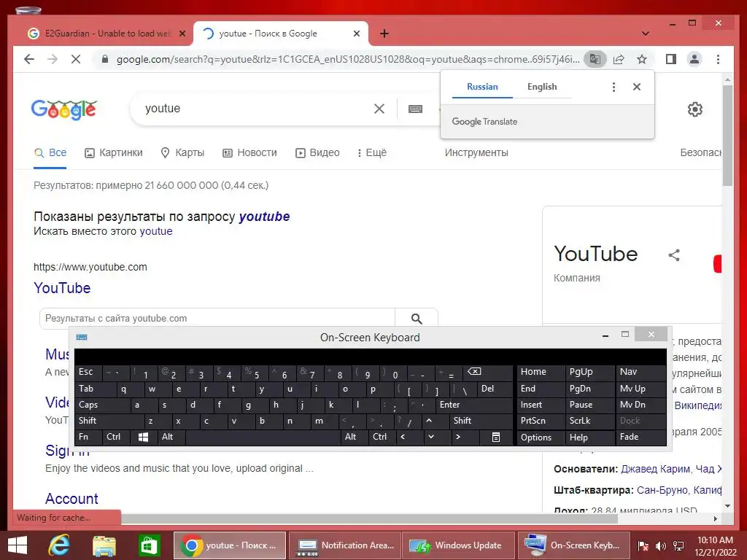The image size is (747, 560).
Task: Open the Windows Start button
Action: [x=18, y=545]
